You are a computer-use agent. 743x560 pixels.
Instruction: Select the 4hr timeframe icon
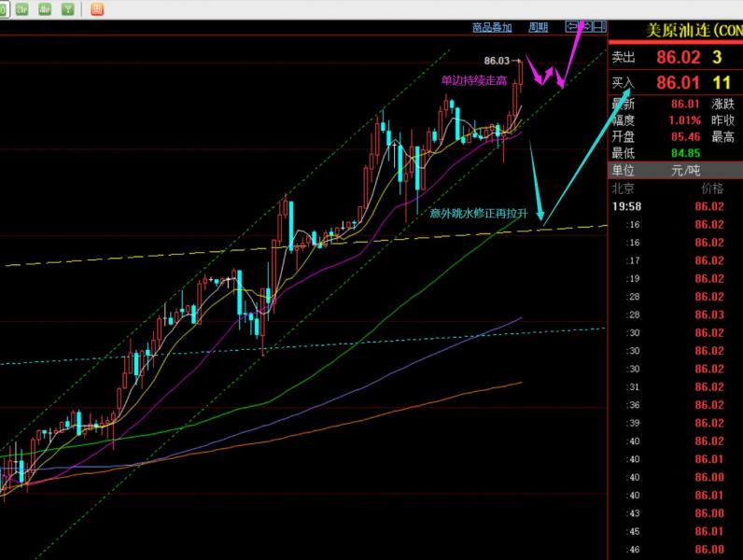point(44,9)
